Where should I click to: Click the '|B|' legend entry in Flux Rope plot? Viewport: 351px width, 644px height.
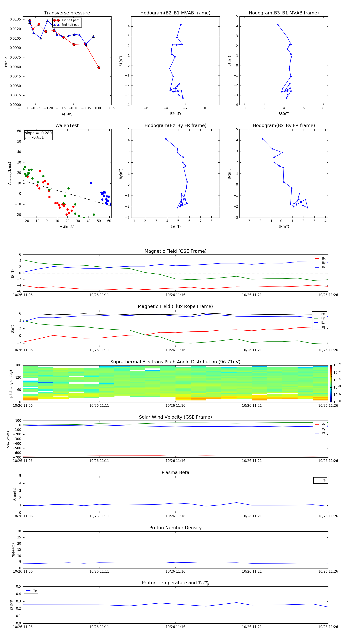320,327
